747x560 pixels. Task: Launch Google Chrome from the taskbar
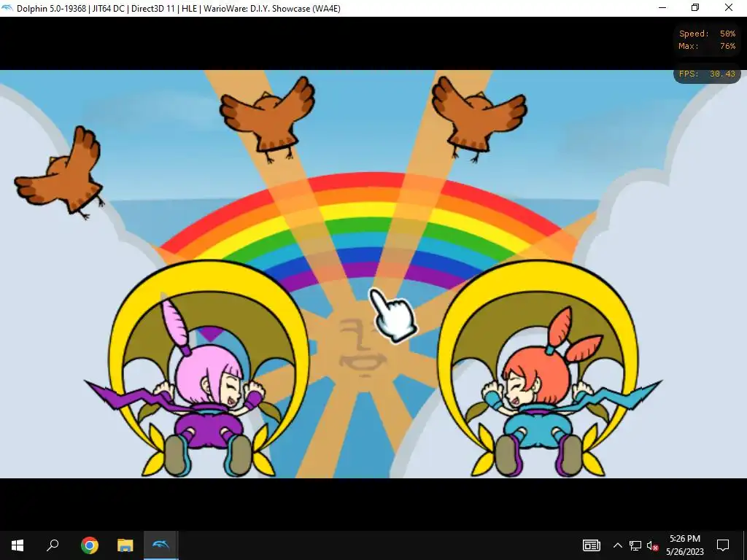[89, 545]
